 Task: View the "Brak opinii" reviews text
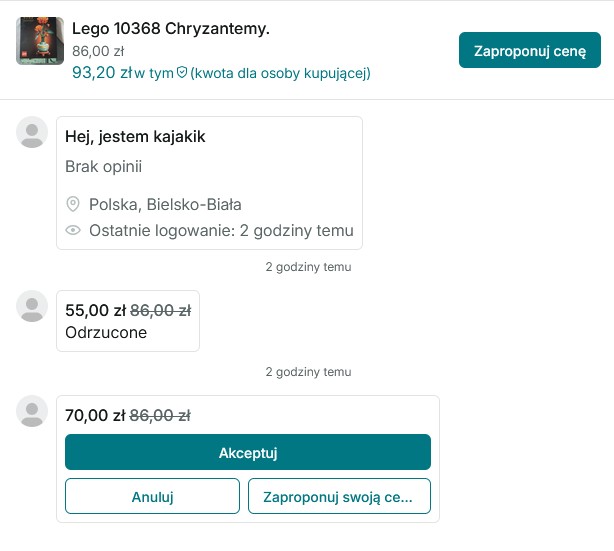[x=104, y=166]
